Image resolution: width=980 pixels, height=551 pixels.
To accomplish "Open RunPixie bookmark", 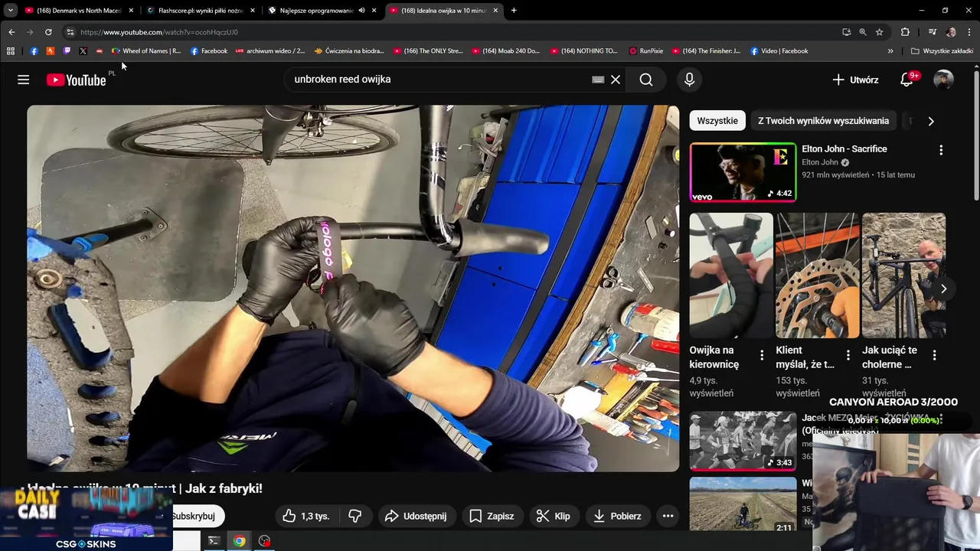I will pyautogui.click(x=646, y=51).
